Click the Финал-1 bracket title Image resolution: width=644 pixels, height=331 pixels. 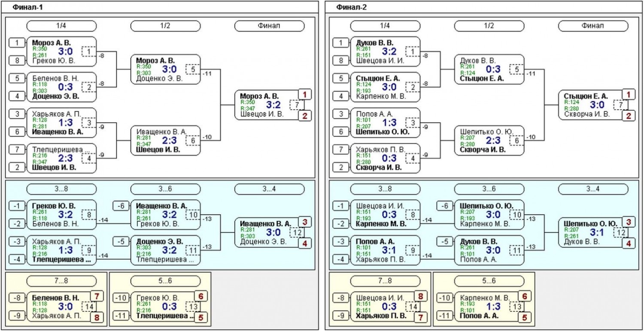pos(27,7)
